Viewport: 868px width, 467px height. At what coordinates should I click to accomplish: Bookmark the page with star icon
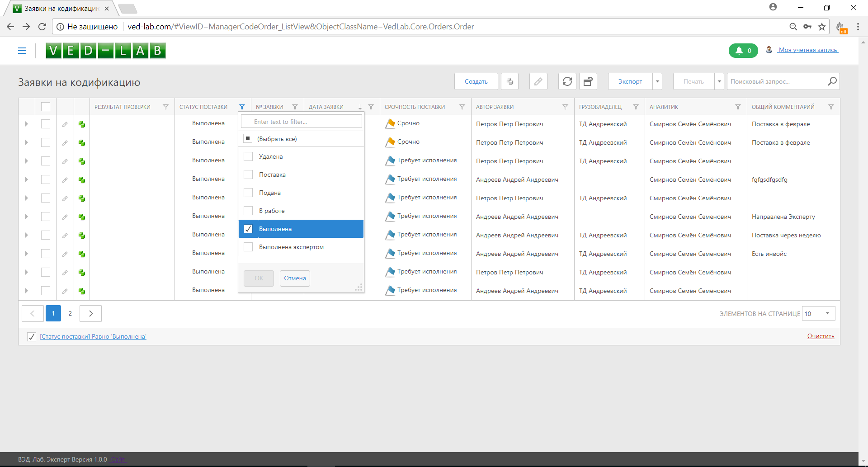coord(822,27)
